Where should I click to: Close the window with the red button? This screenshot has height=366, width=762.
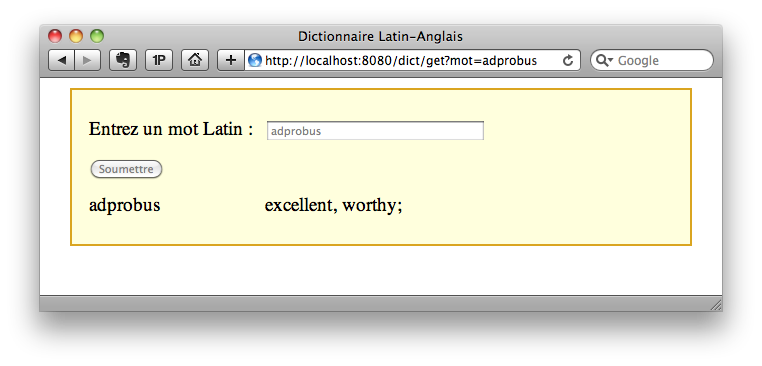55,36
